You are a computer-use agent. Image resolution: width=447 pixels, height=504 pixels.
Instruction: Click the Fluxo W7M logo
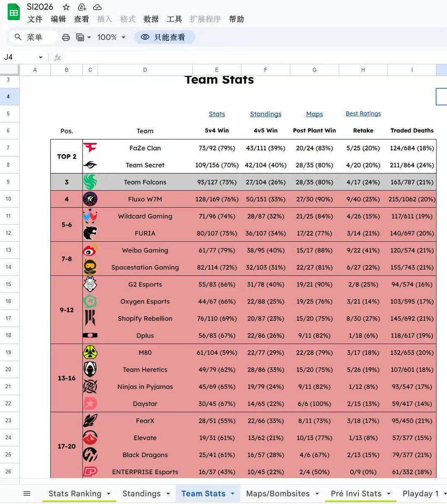pyautogui.click(x=90, y=199)
